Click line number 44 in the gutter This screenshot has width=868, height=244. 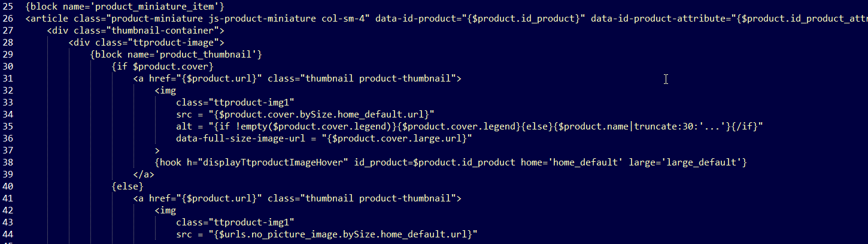[7, 234]
